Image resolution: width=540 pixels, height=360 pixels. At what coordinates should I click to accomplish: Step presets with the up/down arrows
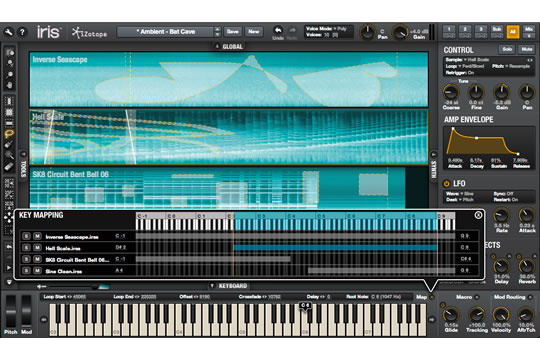217,32
